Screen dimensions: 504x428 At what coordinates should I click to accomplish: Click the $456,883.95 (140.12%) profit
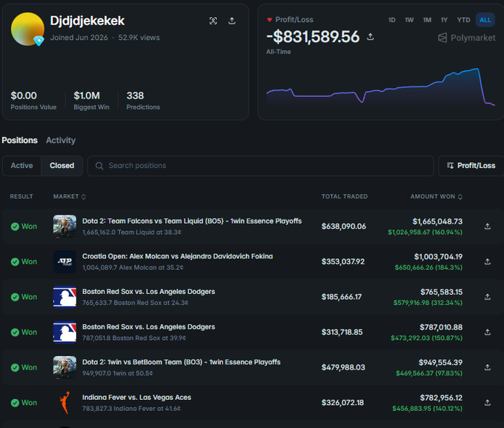point(427,409)
